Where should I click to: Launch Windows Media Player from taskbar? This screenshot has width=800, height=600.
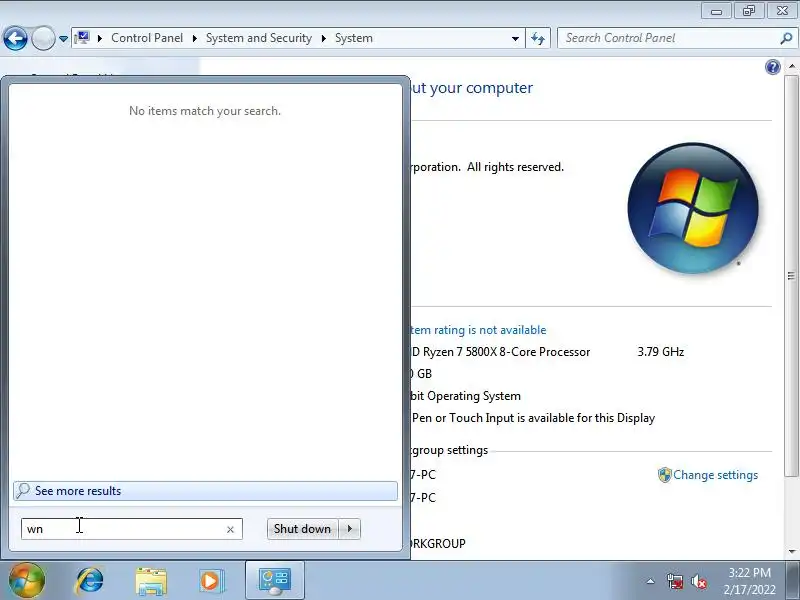tap(212, 581)
